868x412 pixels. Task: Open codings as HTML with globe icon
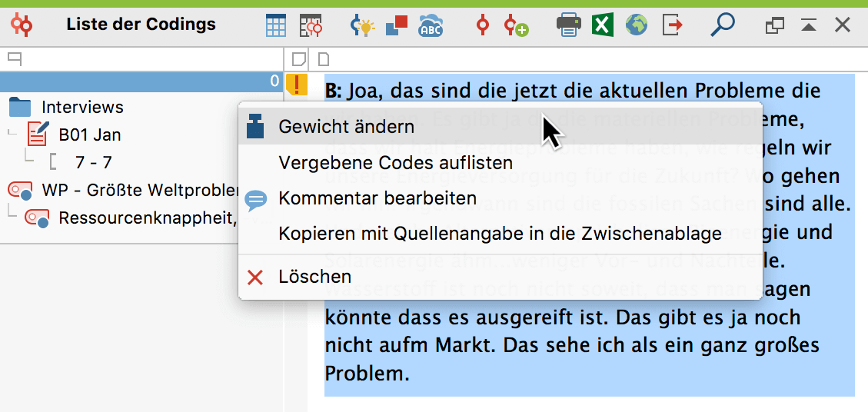pyautogui.click(x=637, y=25)
